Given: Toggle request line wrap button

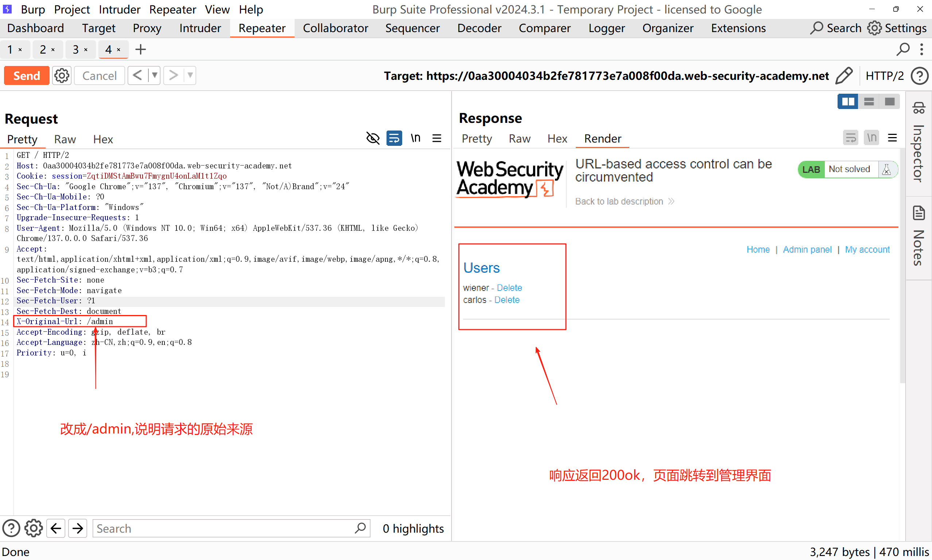Looking at the screenshot, I should coord(394,139).
